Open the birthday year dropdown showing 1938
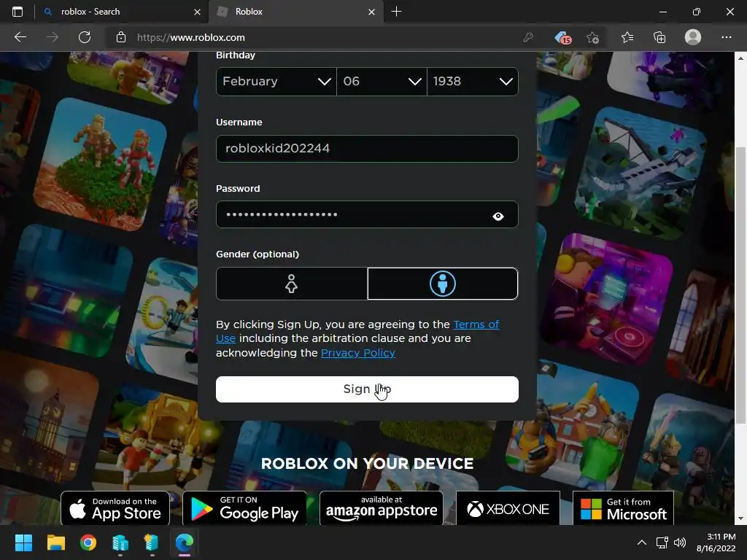This screenshot has width=747, height=560. [x=473, y=82]
